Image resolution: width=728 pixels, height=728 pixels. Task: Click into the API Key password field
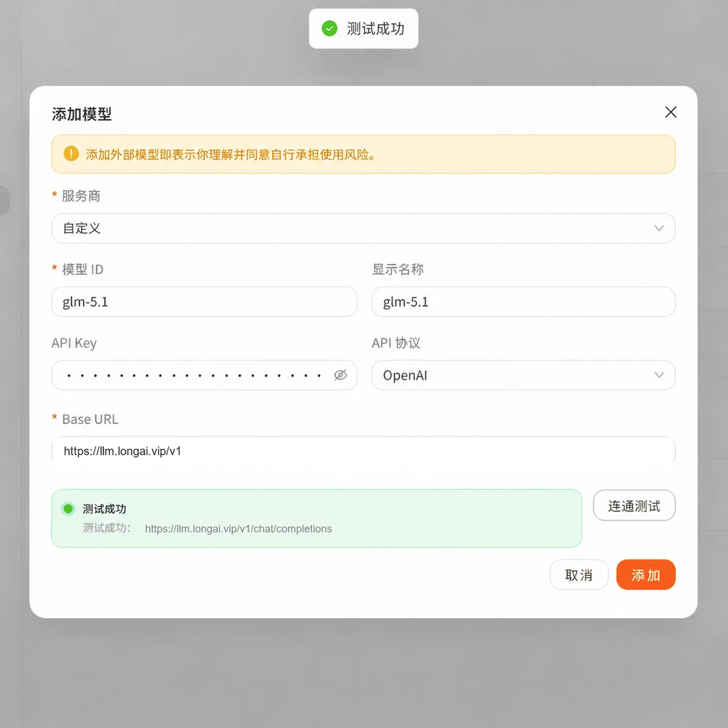204,375
